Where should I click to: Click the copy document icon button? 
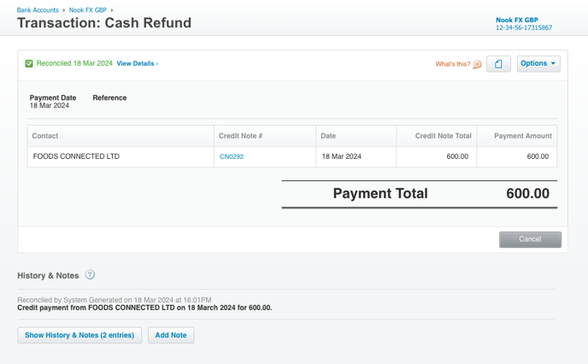tap(498, 64)
